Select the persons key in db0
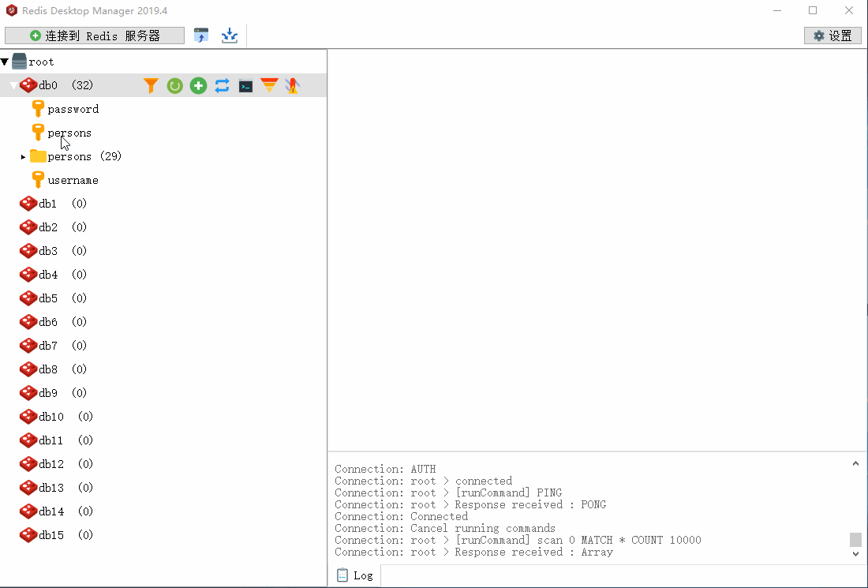868x588 pixels. point(69,133)
